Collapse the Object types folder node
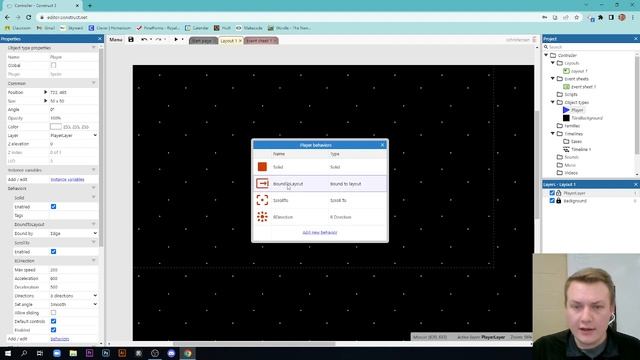This screenshot has width=640, height=360. [x=553, y=102]
